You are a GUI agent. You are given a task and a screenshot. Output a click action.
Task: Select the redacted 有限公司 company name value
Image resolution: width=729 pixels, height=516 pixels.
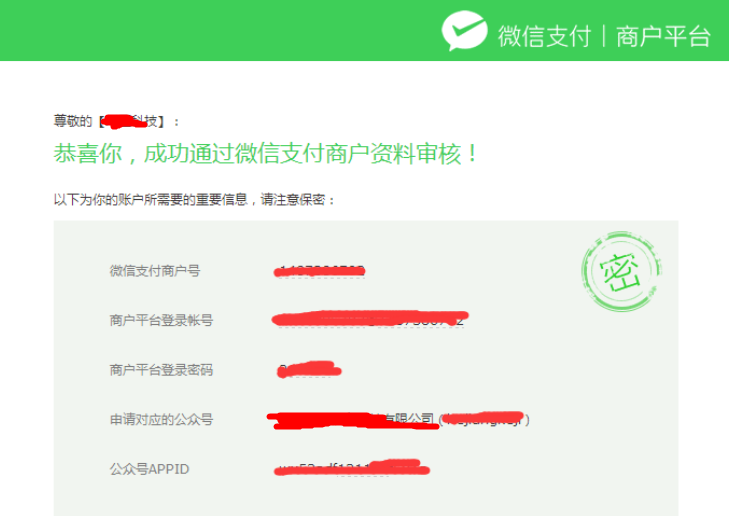(x=352, y=420)
